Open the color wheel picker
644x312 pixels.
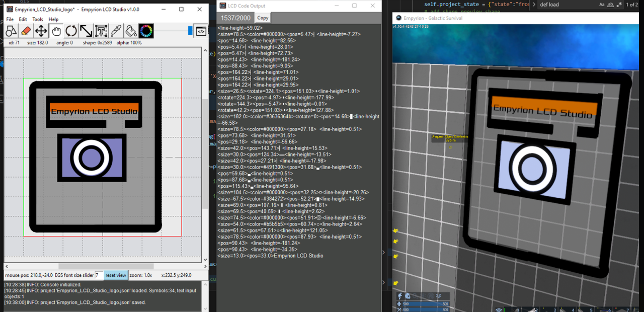[x=146, y=31]
